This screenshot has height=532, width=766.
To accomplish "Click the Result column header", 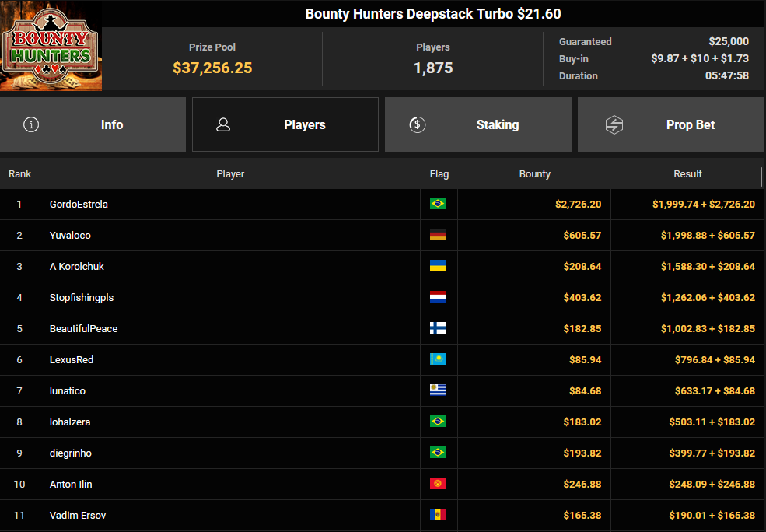I will pos(687,173).
